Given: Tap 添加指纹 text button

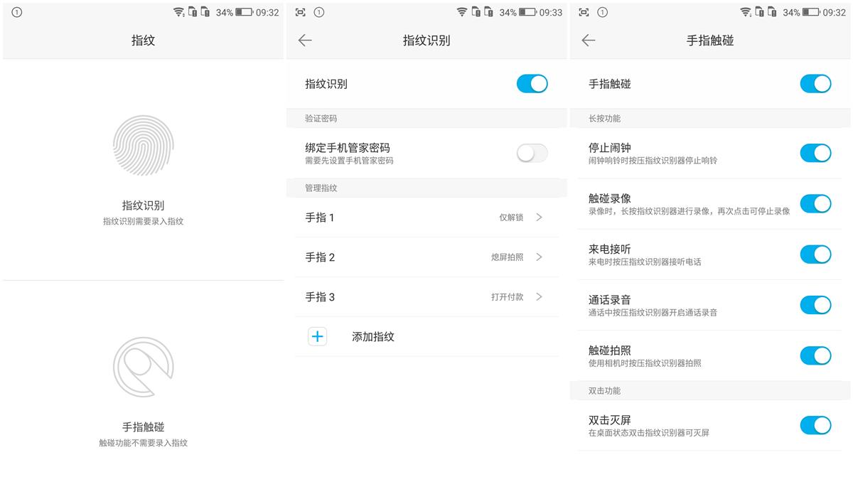Looking at the screenshot, I should coord(373,337).
